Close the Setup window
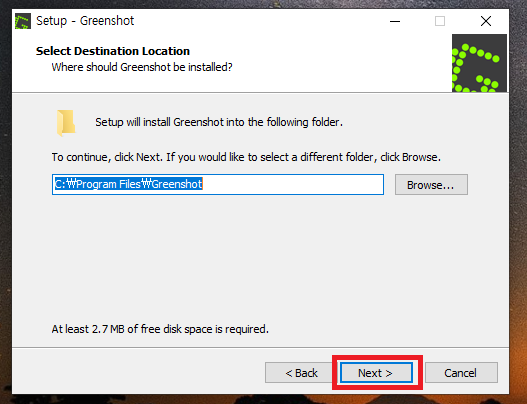This screenshot has width=527, height=404. point(486,21)
